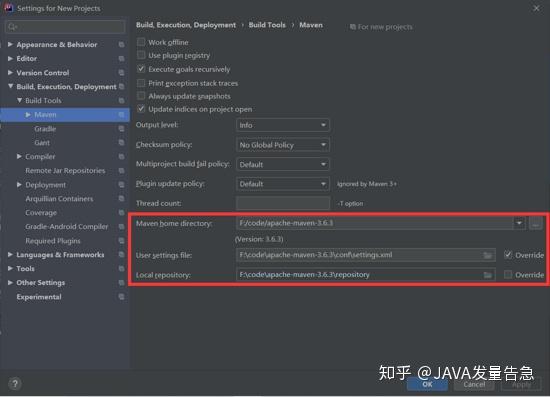Select Gradle in the Build Tools tree
This screenshot has width=550, height=397.
click(45, 129)
